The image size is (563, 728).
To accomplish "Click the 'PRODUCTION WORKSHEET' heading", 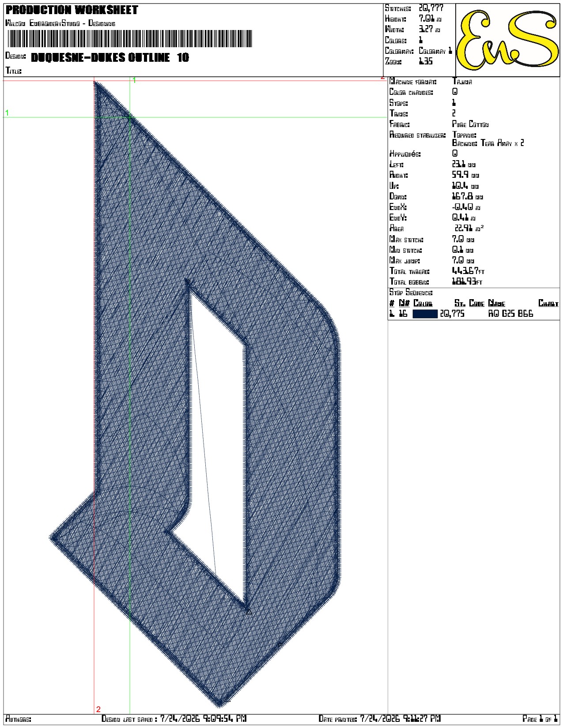I will point(72,10).
